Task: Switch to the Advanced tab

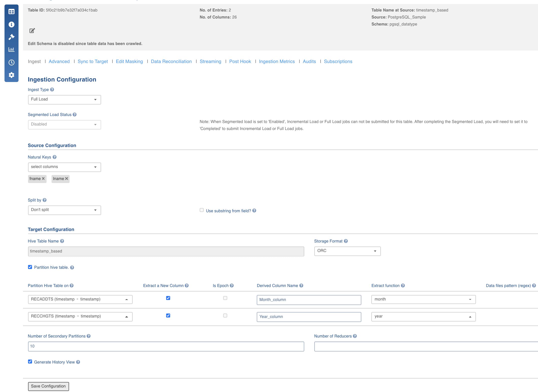Action: (59, 61)
